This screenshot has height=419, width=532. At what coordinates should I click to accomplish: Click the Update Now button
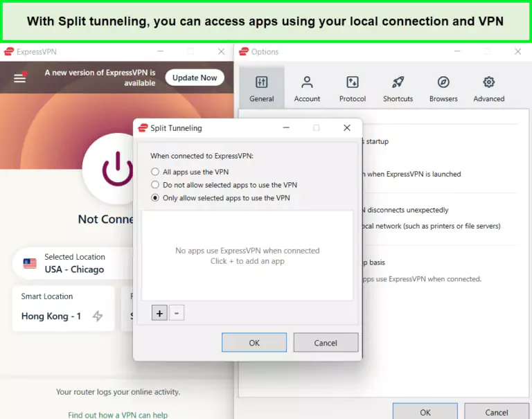click(195, 78)
